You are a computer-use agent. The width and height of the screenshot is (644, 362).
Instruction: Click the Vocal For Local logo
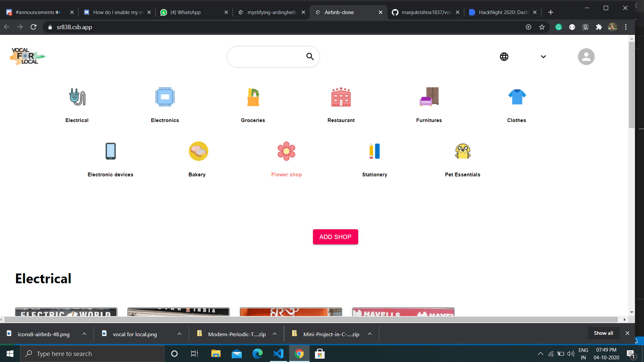[28, 56]
